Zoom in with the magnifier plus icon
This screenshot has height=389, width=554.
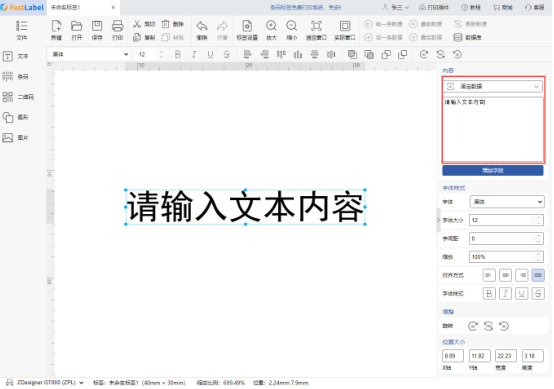tap(271, 30)
